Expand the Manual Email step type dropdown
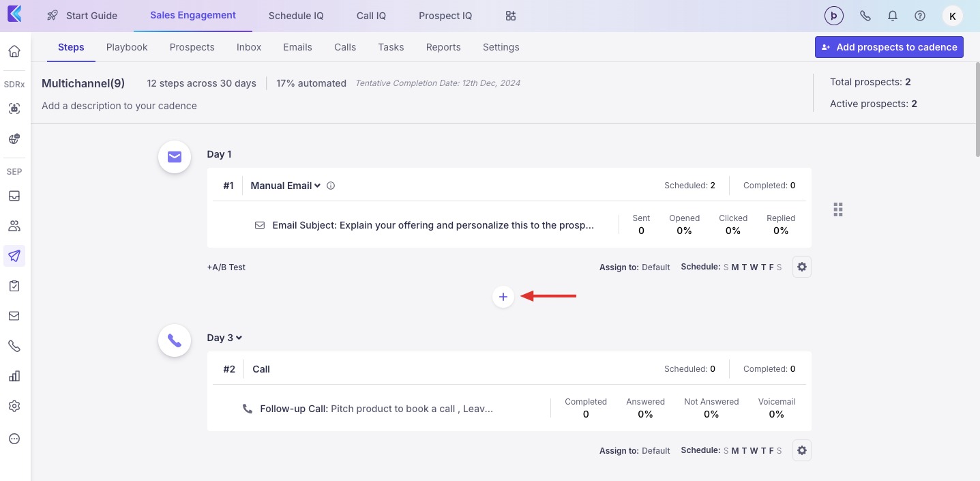Image resolution: width=980 pixels, height=481 pixels. (x=285, y=186)
